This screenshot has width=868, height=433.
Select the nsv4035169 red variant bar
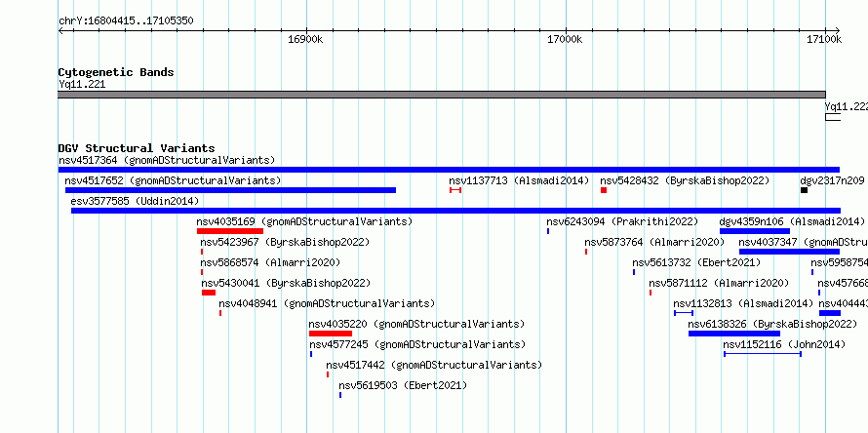pyautogui.click(x=230, y=231)
